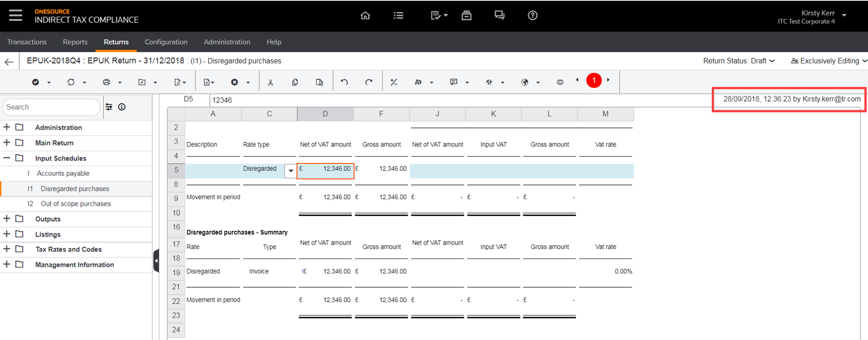Click the linked circles toolbar icon
Screen dimensions: 868x340
560,82
